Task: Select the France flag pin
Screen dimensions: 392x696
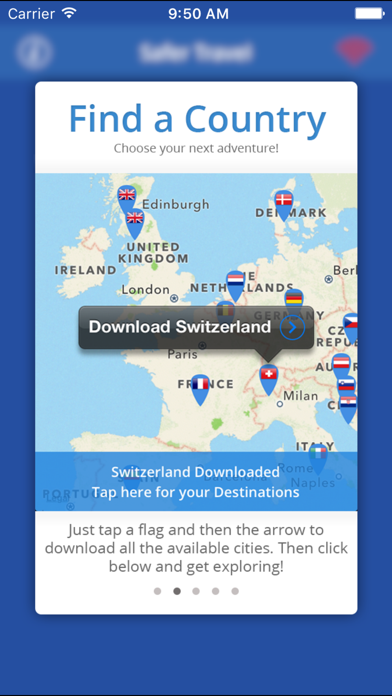Action: point(200,389)
